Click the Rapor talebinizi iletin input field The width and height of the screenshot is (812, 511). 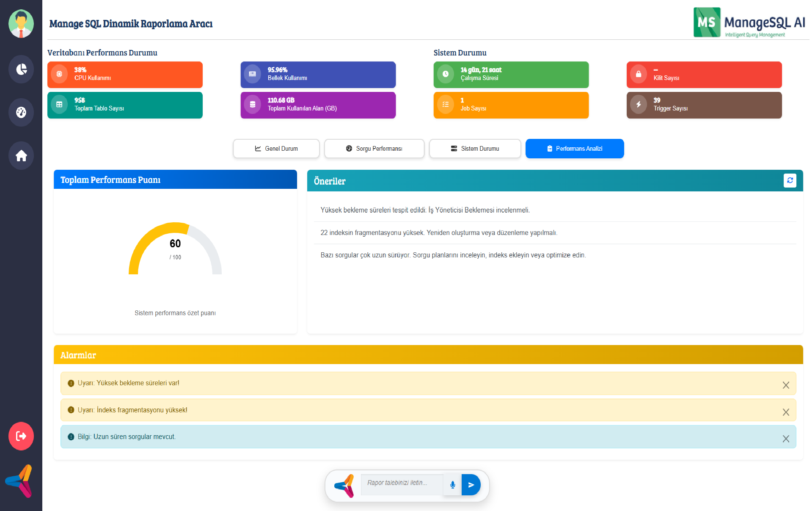[x=401, y=483]
